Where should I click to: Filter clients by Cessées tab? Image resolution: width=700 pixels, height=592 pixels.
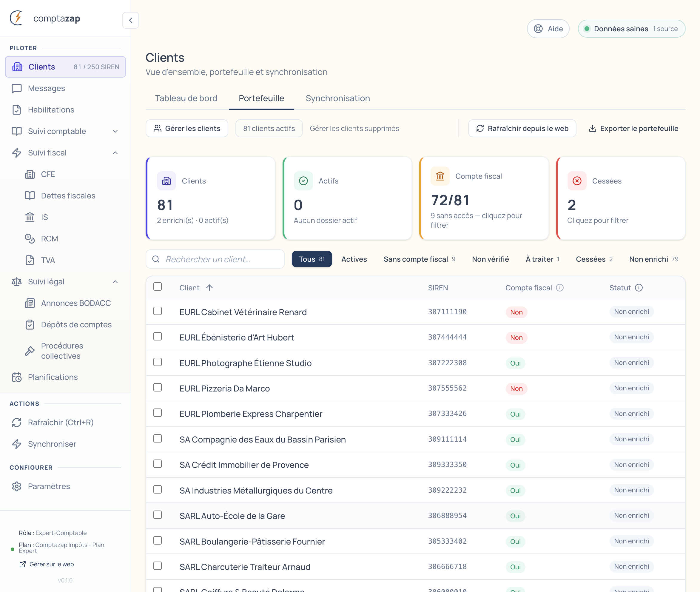coord(594,259)
